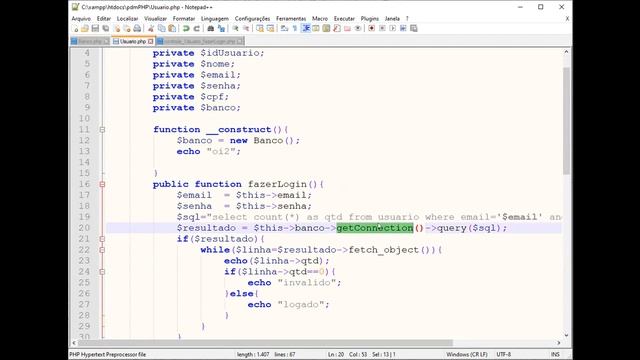Open the Linguagem menu
The width and height of the screenshot is (640, 360).
click(215, 19)
